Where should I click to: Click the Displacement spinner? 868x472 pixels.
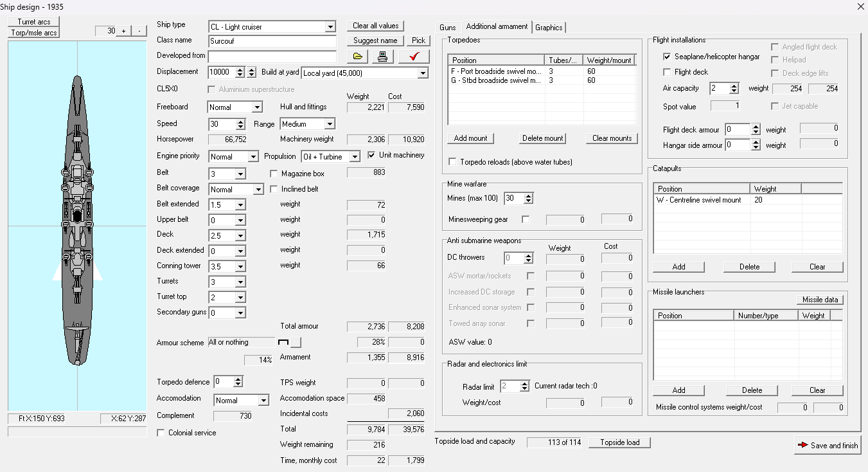[240, 73]
